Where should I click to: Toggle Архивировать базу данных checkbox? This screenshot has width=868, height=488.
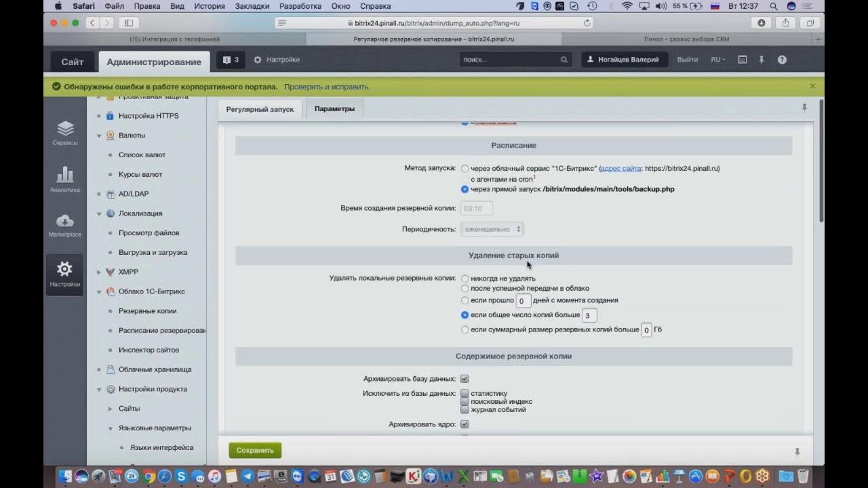pyautogui.click(x=465, y=379)
